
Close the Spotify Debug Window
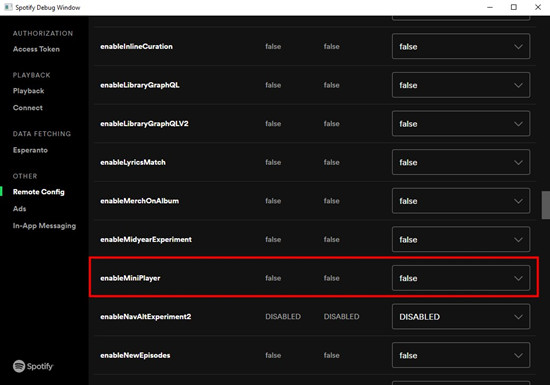[x=538, y=7]
